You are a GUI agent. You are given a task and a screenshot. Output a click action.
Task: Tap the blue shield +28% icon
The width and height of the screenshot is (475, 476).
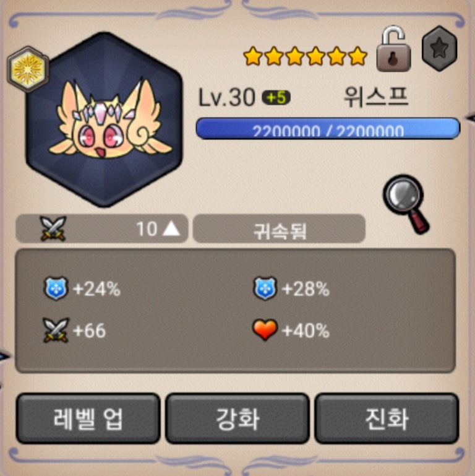(x=265, y=288)
